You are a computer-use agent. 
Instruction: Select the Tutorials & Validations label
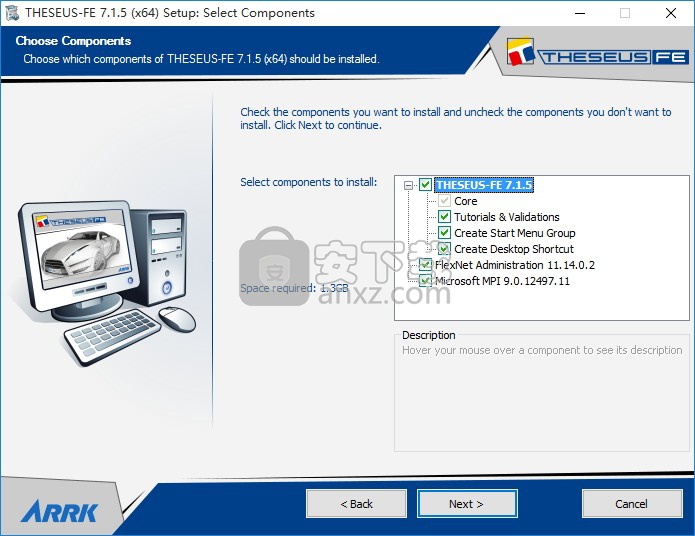(507, 217)
